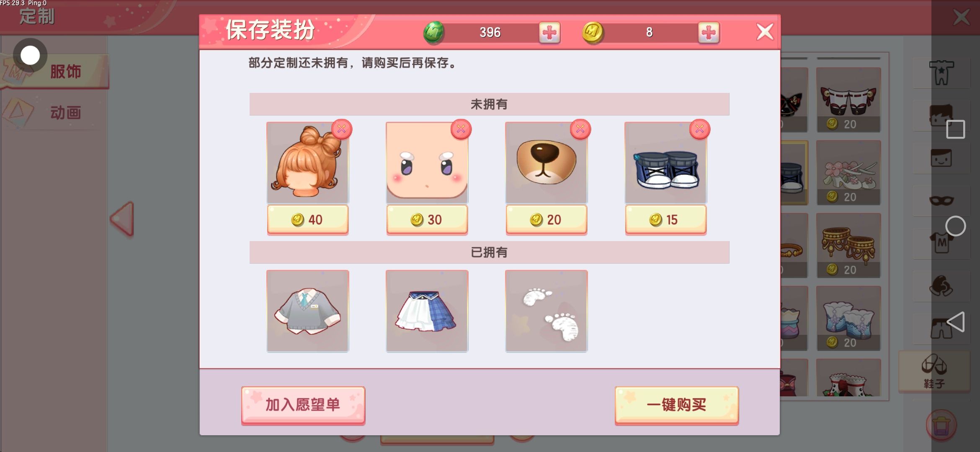The image size is (980, 452).
Task: Click 一键购买 one-click purchase button
Action: click(677, 405)
